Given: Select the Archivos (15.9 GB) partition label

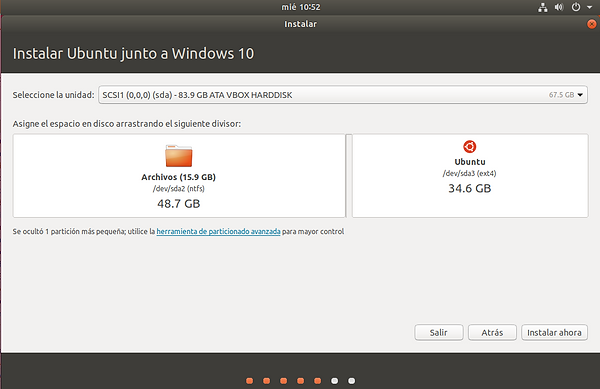Looking at the screenshot, I should pyautogui.click(x=179, y=177).
